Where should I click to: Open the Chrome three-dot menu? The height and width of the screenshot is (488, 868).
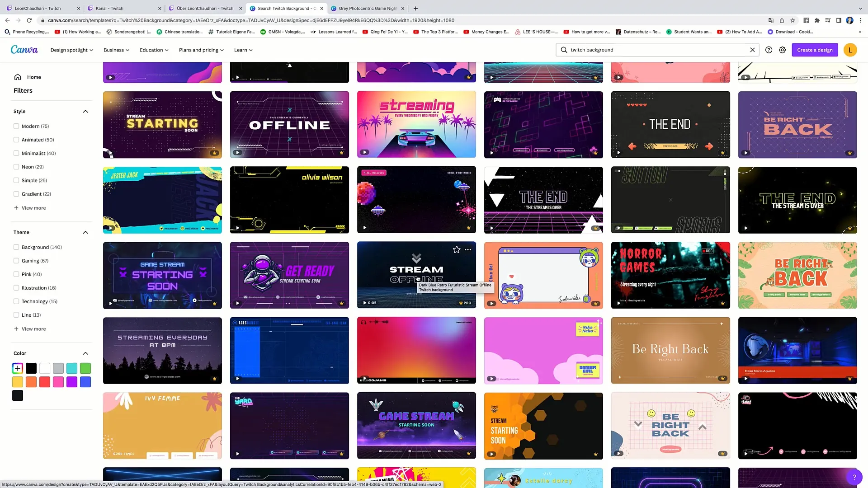pos(860,20)
